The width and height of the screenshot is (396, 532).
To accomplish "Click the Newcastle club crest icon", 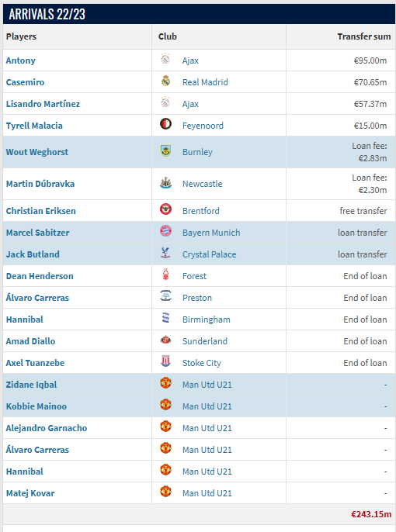I will coord(165,182).
